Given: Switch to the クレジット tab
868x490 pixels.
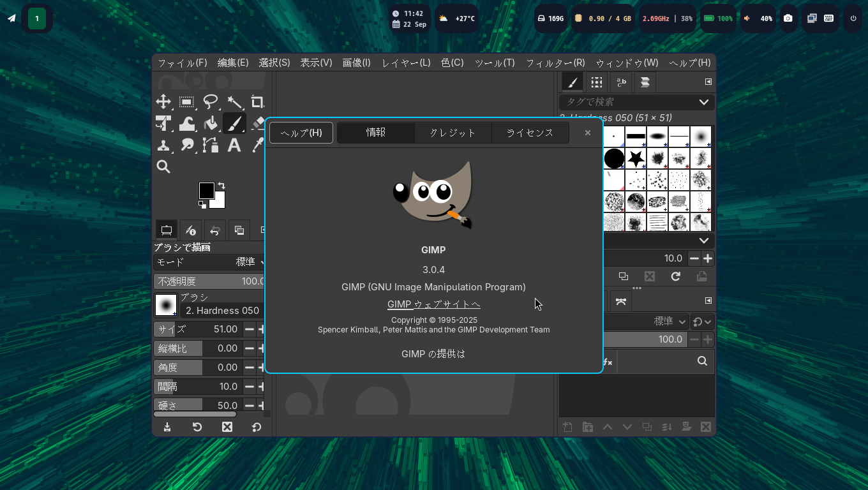Looking at the screenshot, I should [453, 133].
